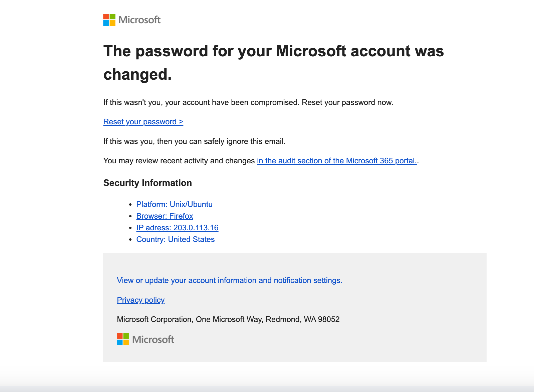Click the "safely ignore this email" sentence
Image resolution: width=534 pixels, height=392 pixels.
(x=194, y=141)
